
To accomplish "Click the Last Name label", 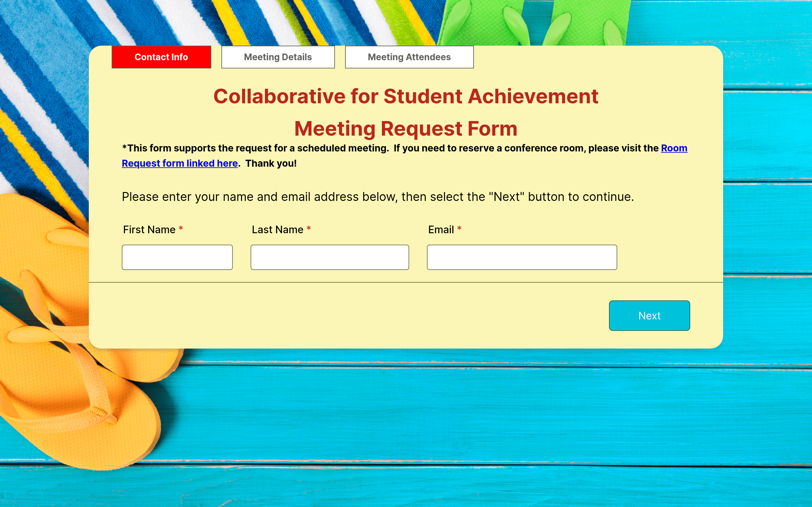I will pyautogui.click(x=278, y=230).
